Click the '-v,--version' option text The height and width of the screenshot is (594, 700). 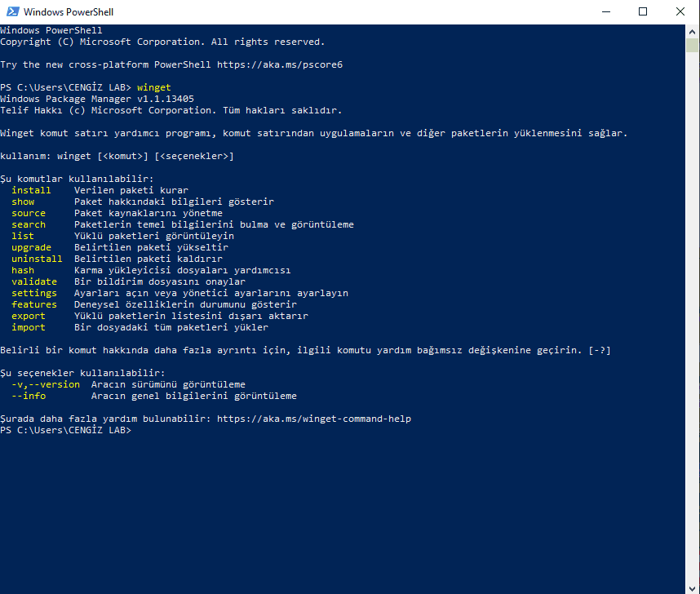click(x=46, y=384)
